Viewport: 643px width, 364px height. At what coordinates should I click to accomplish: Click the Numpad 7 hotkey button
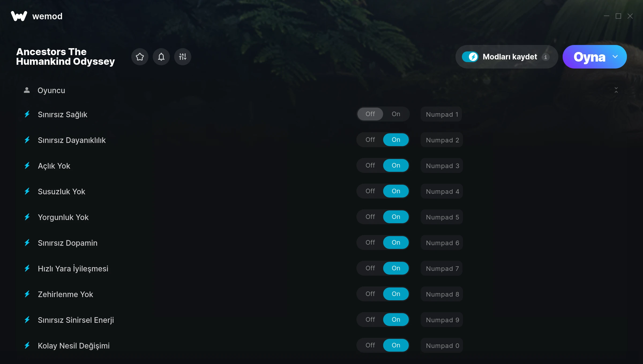click(442, 268)
